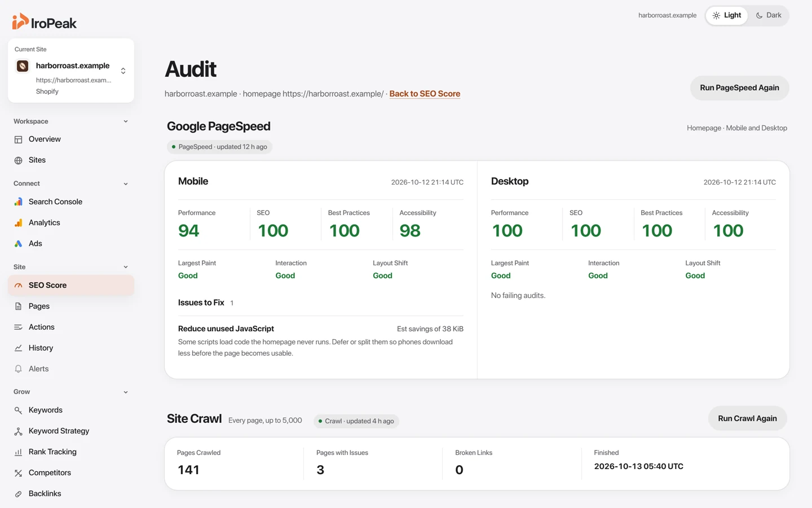The image size is (812, 508).
Task: Click Run Crawl Again button
Action: pos(747,419)
